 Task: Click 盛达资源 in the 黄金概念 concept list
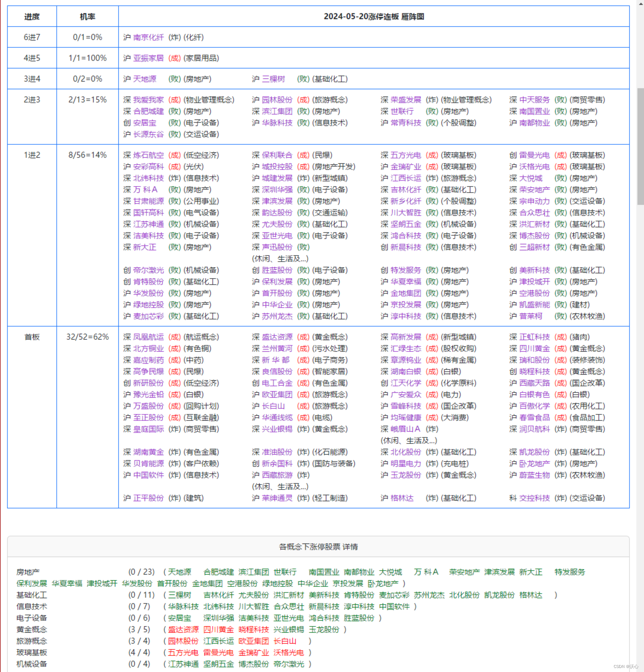tap(183, 629)
